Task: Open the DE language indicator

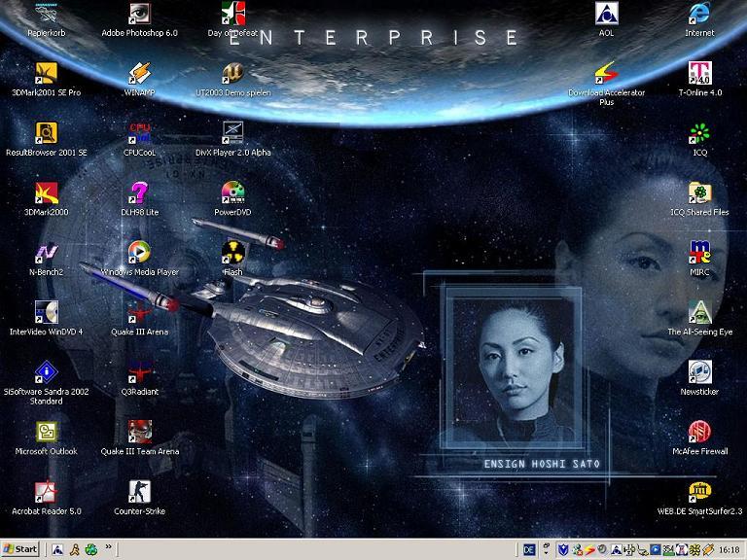Action: point(529,550)
